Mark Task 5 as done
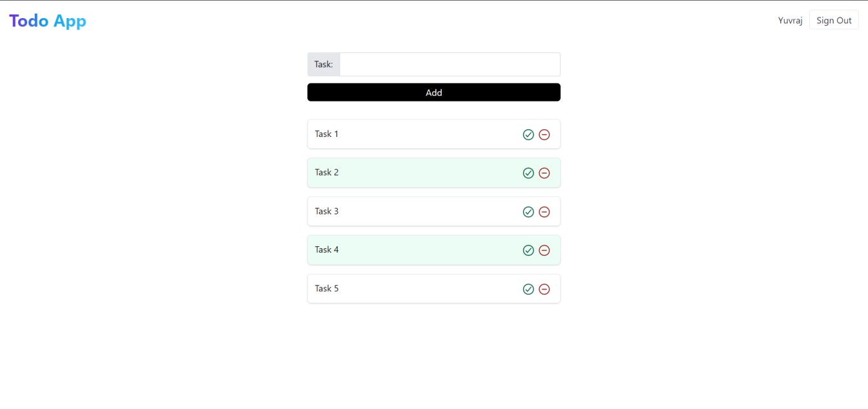868x409 pixels. pos(528,289)
